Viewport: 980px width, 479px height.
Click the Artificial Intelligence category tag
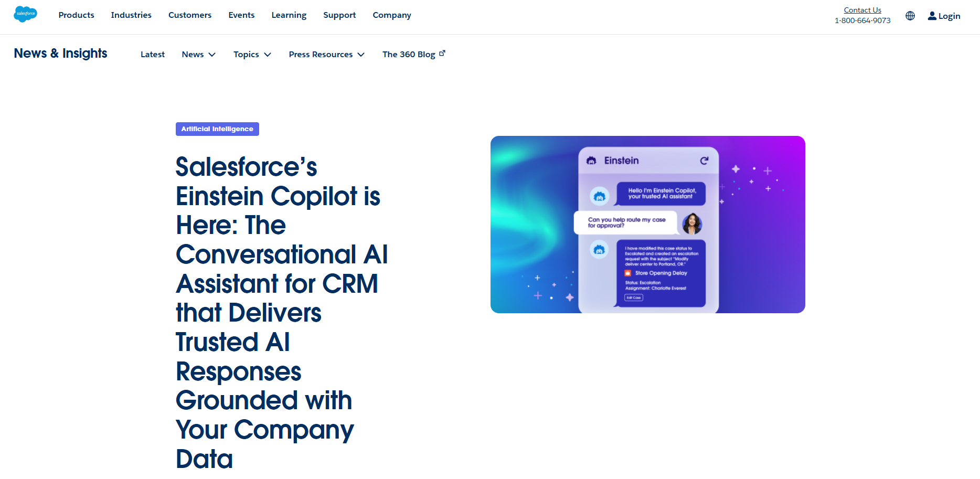coord(217,129)
